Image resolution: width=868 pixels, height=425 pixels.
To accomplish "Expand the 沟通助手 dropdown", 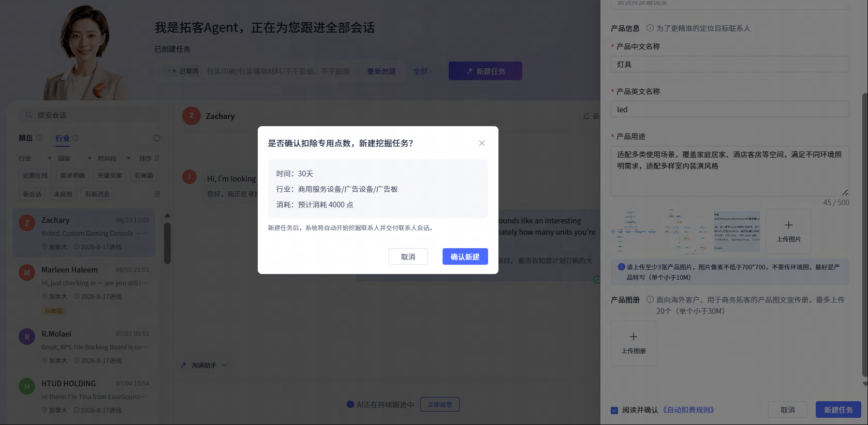I will pos(204,365).
